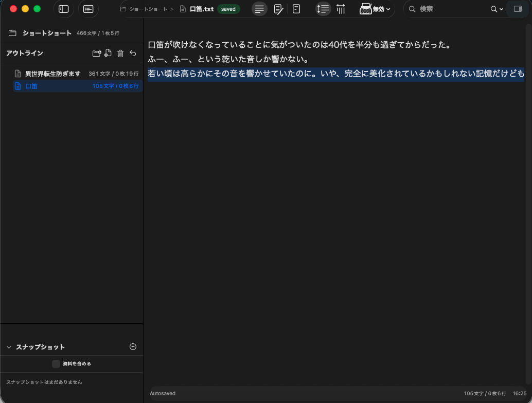Viewport: 532px width, 403px height.
Task: Click the Autosaved status text
Action: pyautogui.click(x=163, y=394)
